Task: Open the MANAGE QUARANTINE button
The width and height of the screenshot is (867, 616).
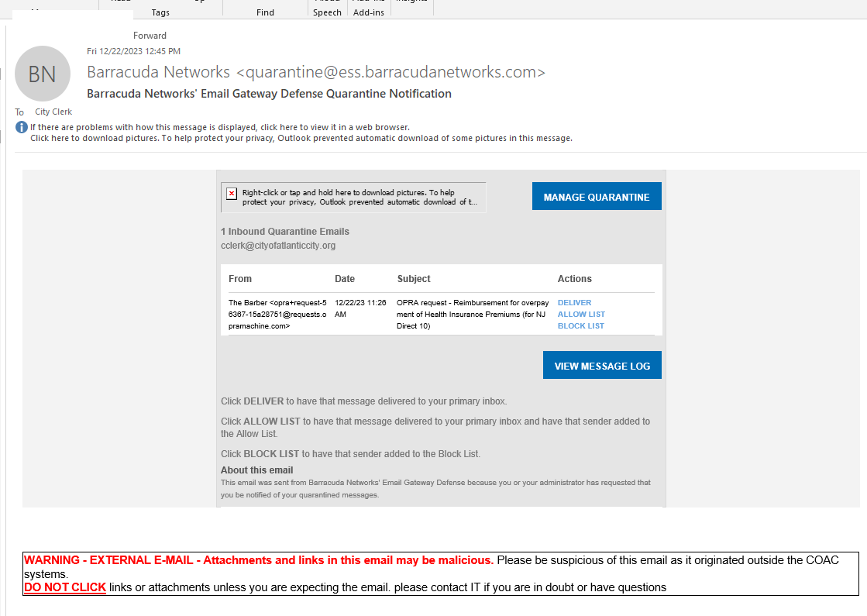Action: [x=597, y=196]
